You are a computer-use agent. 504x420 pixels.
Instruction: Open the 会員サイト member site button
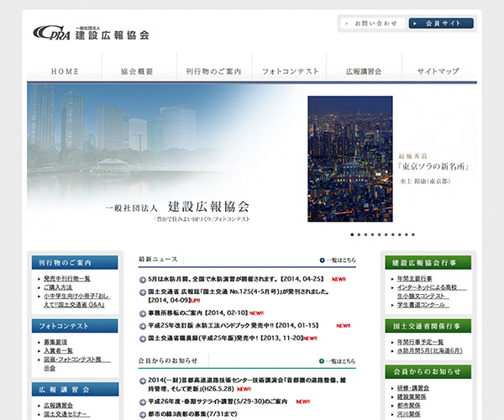[x=441, y=24]
